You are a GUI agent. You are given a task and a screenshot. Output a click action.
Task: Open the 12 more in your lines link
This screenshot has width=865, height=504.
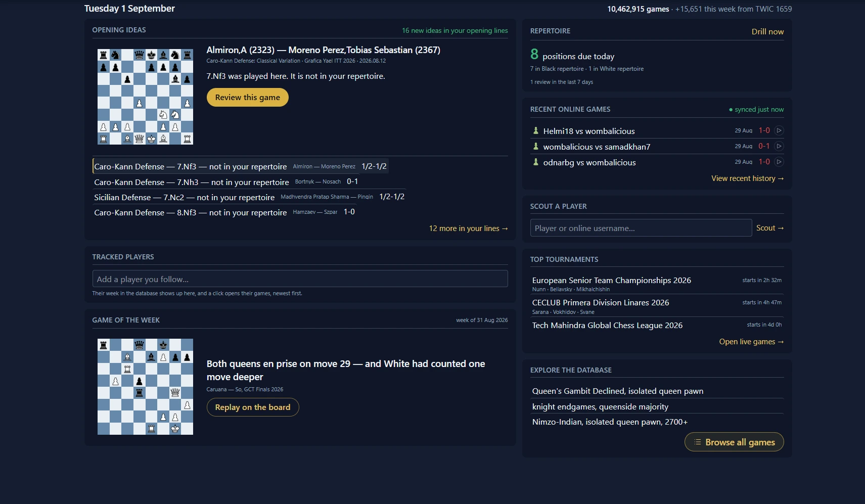tap(468, 228)
